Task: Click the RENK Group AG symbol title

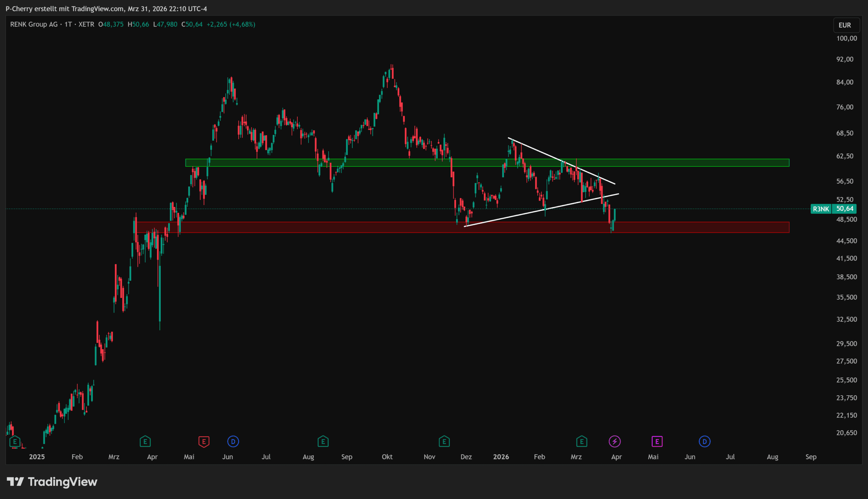Action: (x=34, y=24)
